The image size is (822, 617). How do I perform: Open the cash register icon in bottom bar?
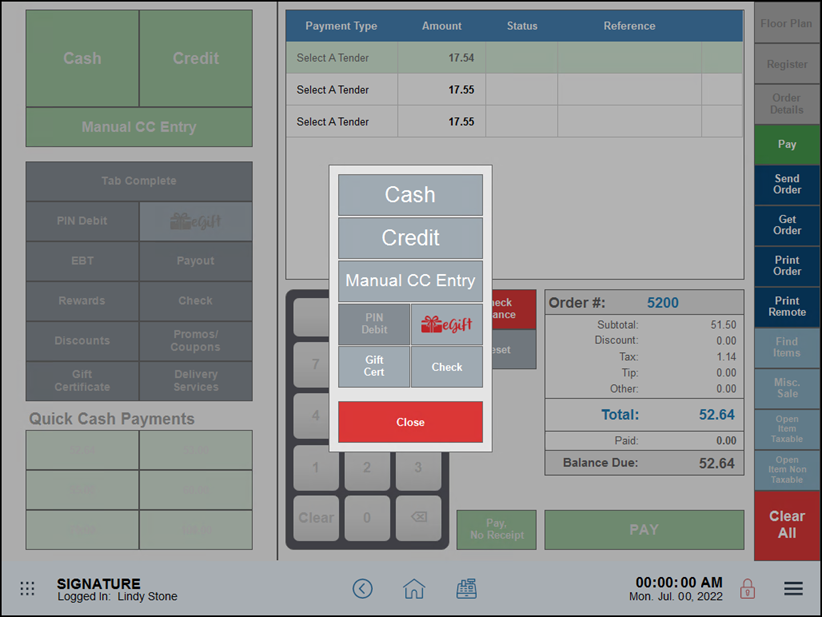tap(466, 589)
